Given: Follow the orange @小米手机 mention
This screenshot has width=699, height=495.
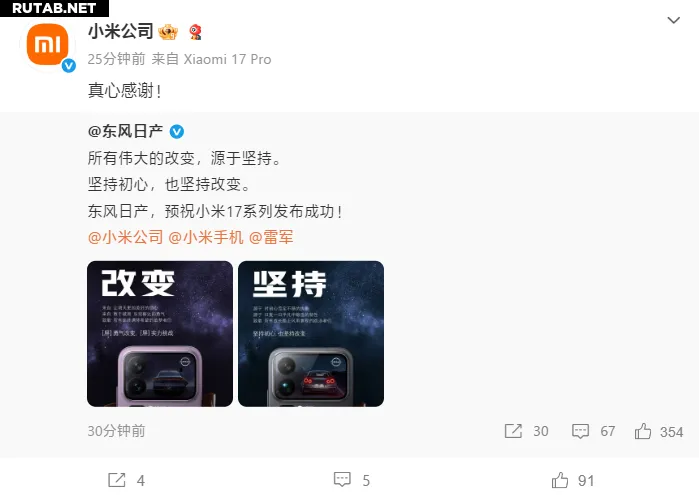Looking at the screenshot, I should click(x=206, y=237).
